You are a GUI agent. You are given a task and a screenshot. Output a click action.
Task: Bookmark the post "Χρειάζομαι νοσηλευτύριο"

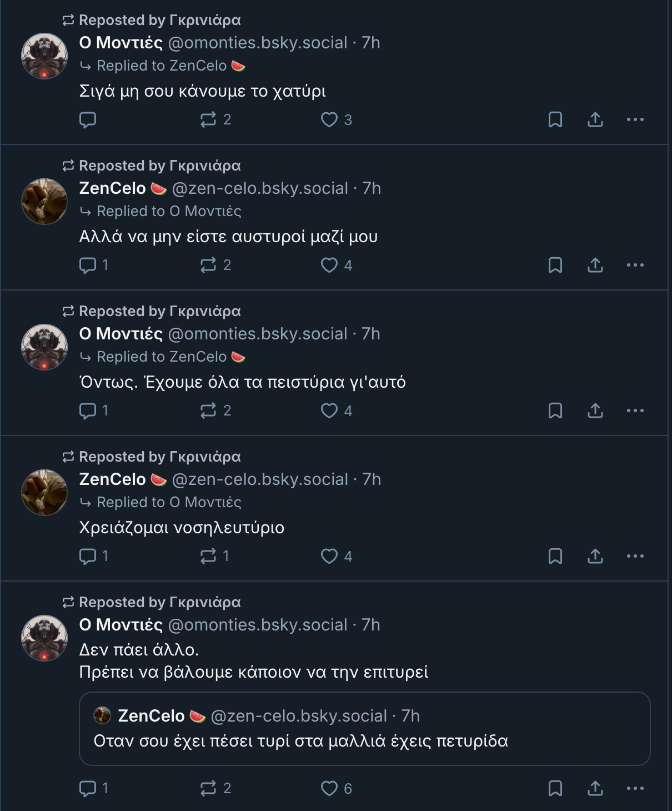pyautogui.click(x=555, y=556)
